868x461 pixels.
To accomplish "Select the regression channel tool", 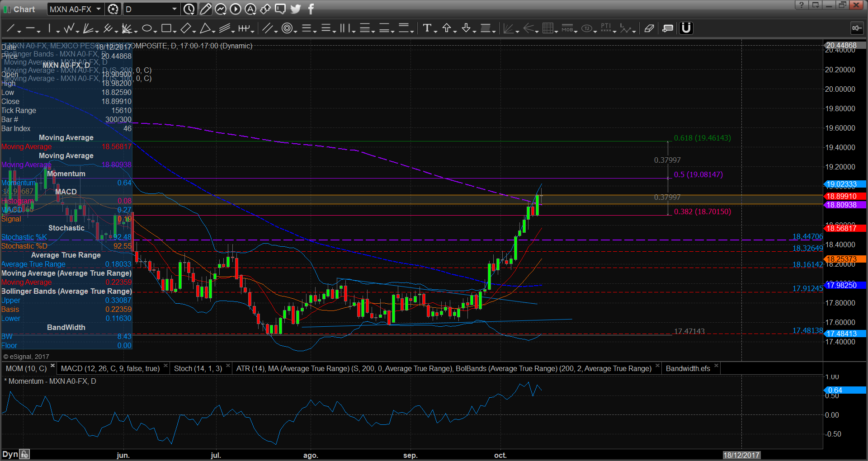I will [x=225, y=28].
